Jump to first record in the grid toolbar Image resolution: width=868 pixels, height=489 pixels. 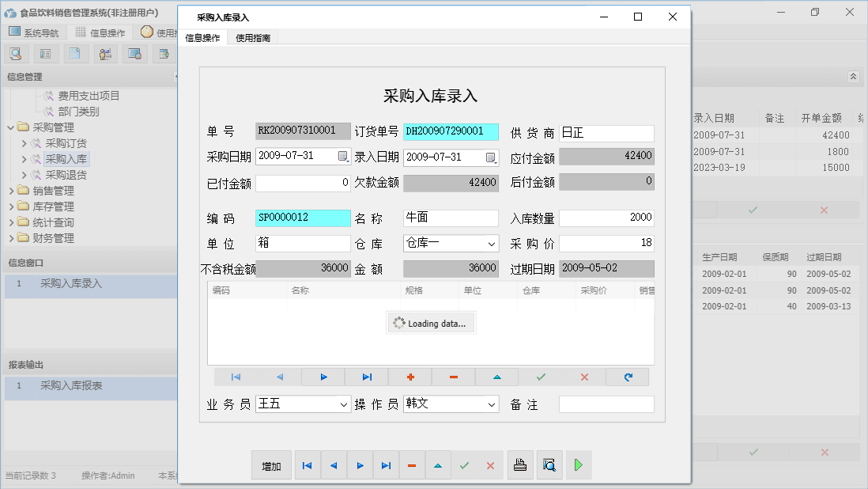[x=236, y=377]
